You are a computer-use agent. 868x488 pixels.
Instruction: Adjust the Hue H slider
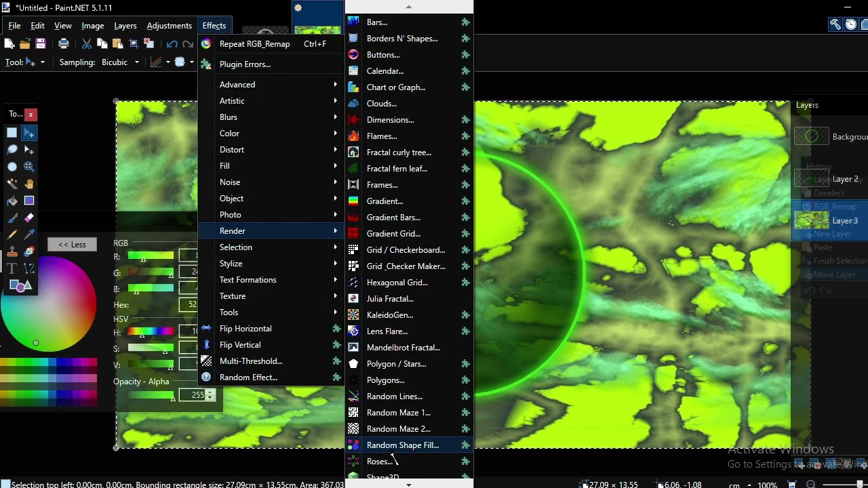pos(151,332)
